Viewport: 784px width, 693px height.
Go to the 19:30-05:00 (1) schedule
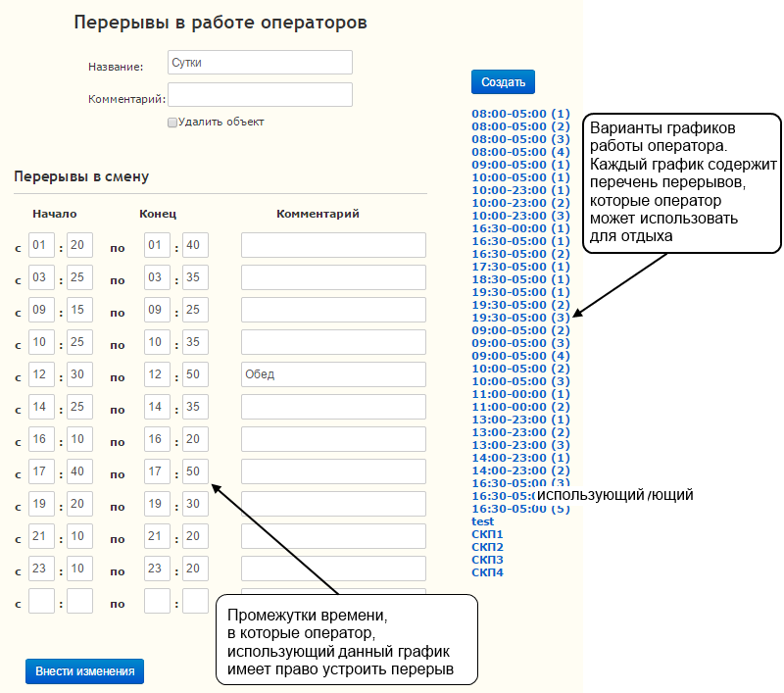point(521,292)
